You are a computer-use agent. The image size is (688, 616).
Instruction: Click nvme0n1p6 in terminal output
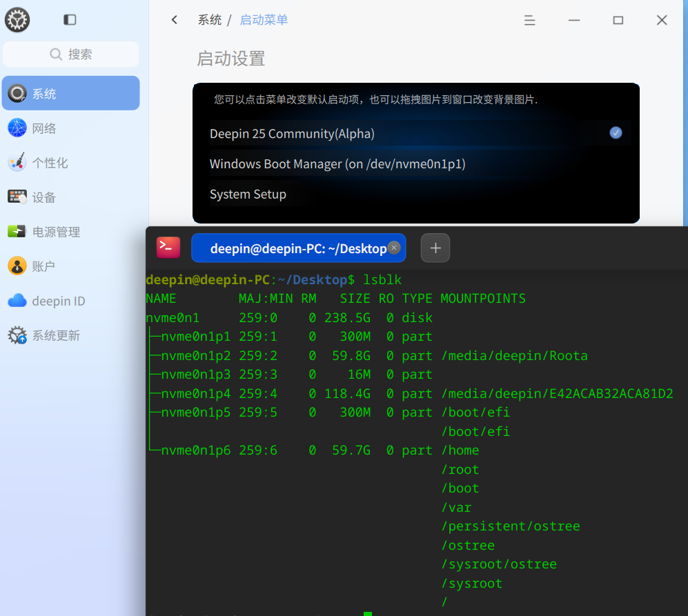[196, 450]
